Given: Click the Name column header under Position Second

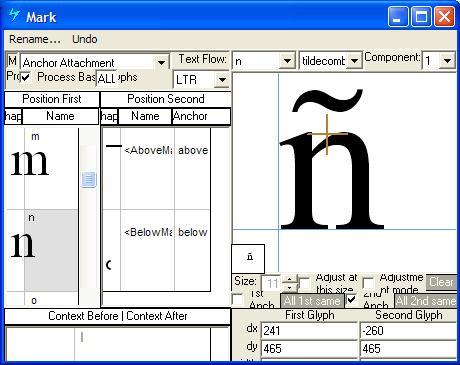Looking at the screenshot, I should coord(145,116).
